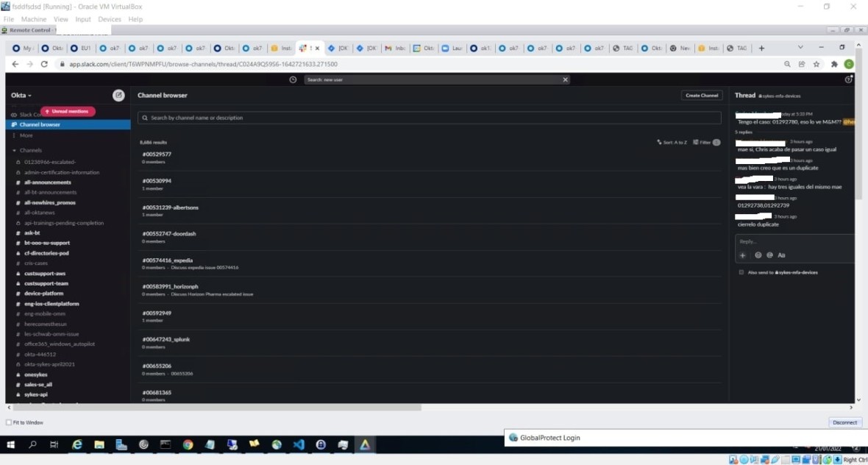Open the Chrome tab search chevron

click(x=800, y=48)
